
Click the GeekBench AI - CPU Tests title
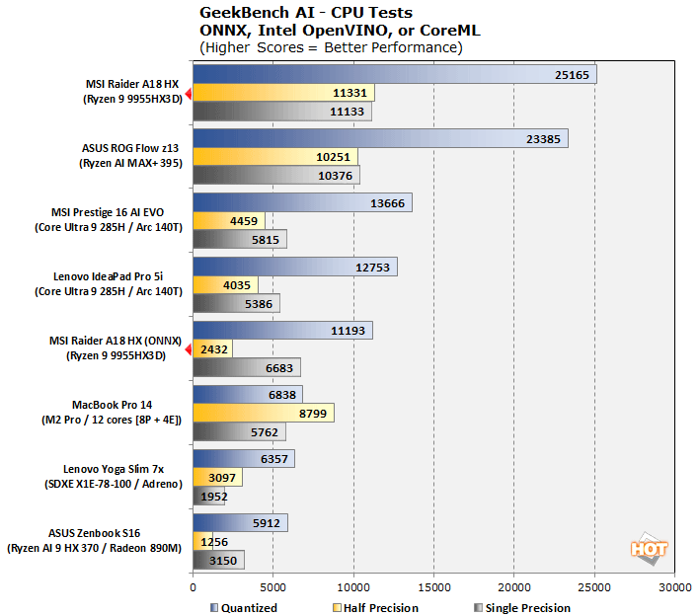click(306, 13)
